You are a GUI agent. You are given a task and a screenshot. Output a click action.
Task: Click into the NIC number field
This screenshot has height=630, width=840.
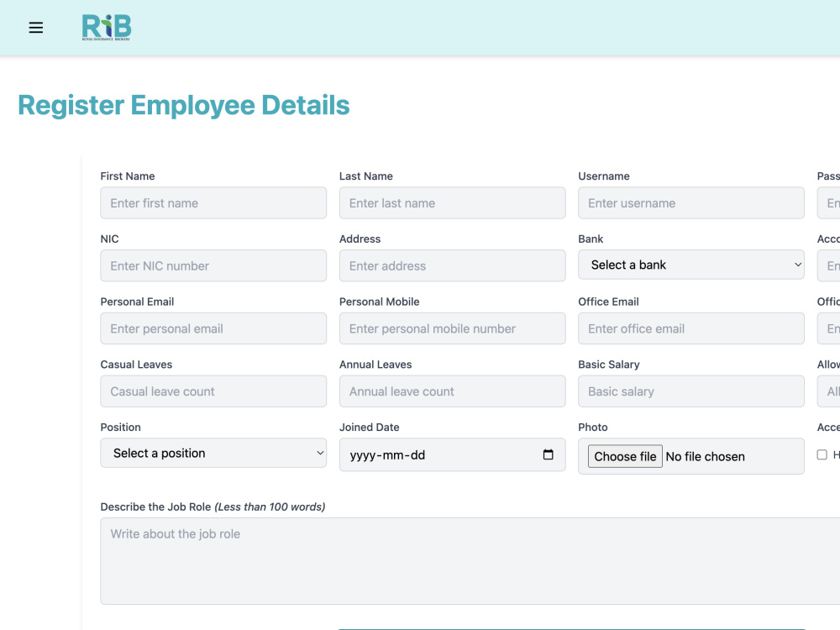213,265
